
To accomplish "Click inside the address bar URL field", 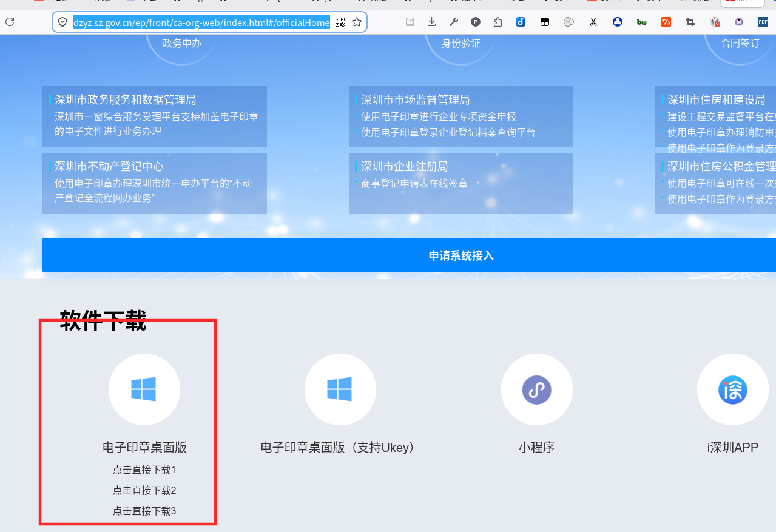I will tap(200, 22).
